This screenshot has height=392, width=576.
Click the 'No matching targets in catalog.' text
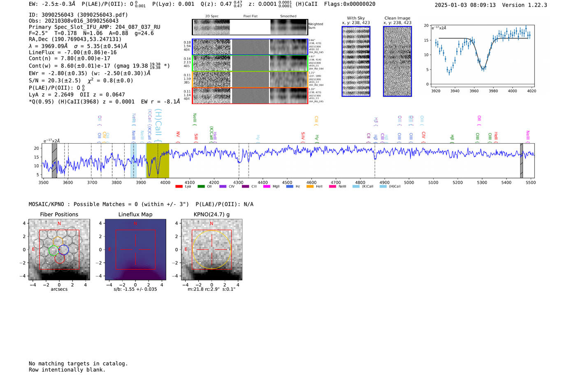(78, 364)
